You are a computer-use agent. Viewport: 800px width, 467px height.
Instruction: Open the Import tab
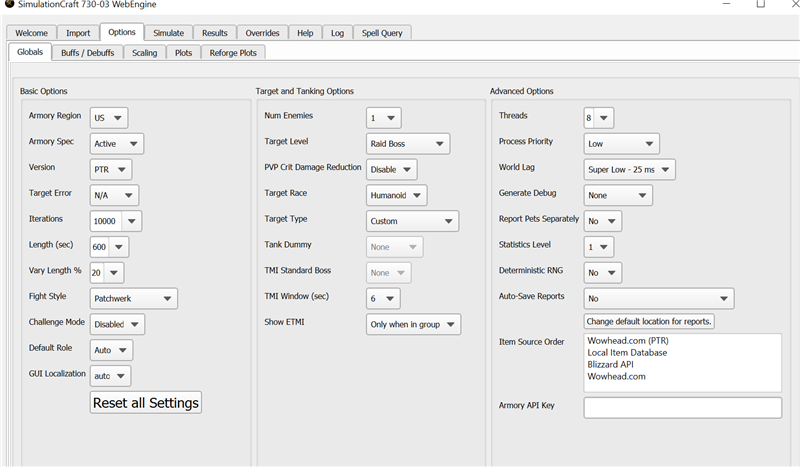click(x=78, y=33)
